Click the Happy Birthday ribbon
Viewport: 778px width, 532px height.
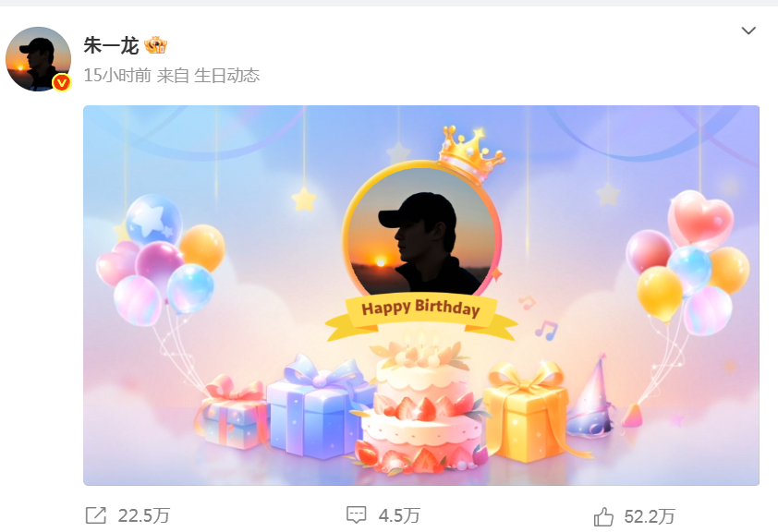coord(421,316)
